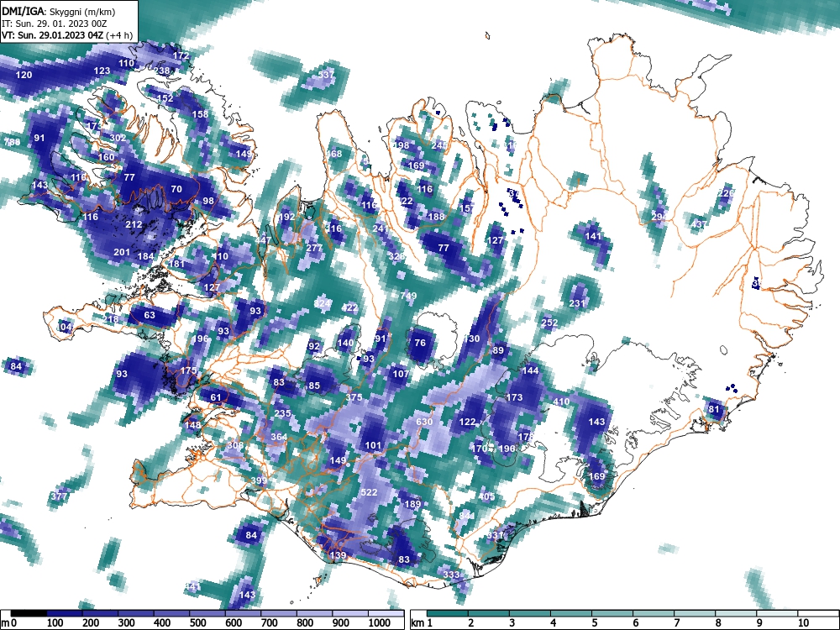Click the visibility value '101' on the map
Screen dimensions: 840x630
pyautogui.click(x=373, y=445)
